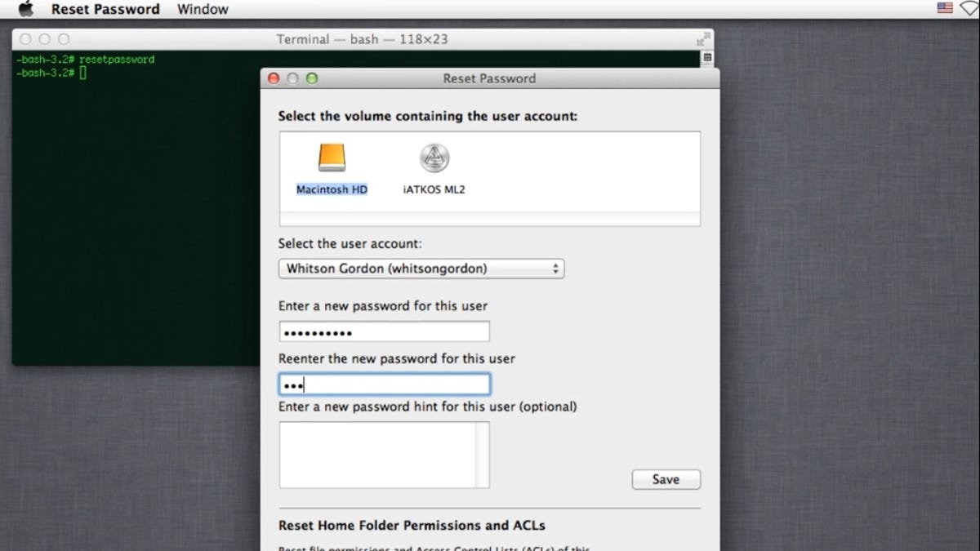Open the Apple menu
980x551 pixels.
click(25, 9)
